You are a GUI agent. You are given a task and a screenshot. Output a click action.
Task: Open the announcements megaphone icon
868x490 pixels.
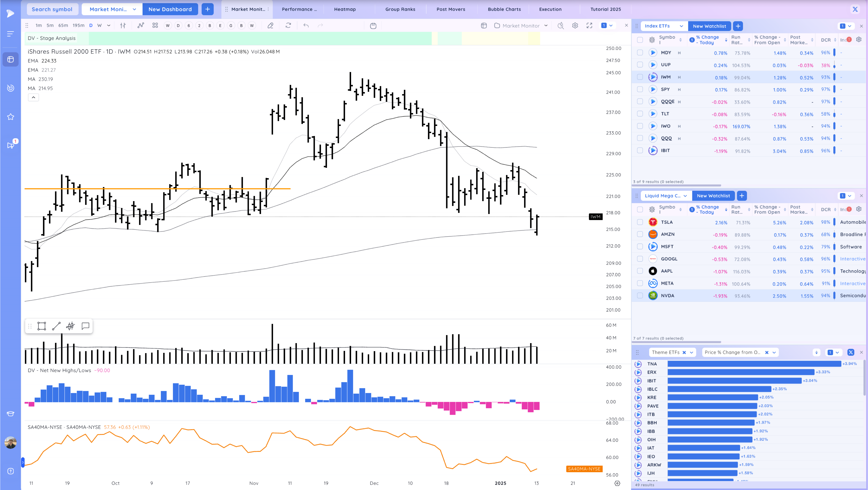pyautogui.click(x=10, y=145)
